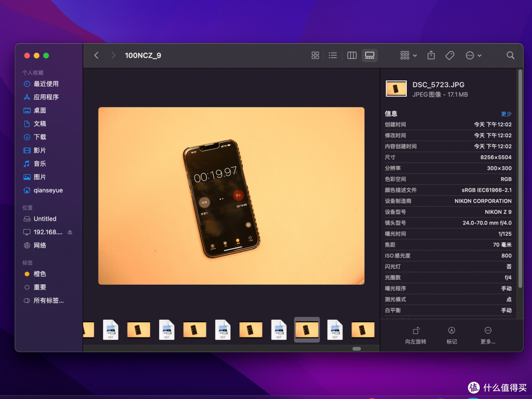Open 音乐 folder in sidebar
The image size is (532, 399).
pos(40,164)
